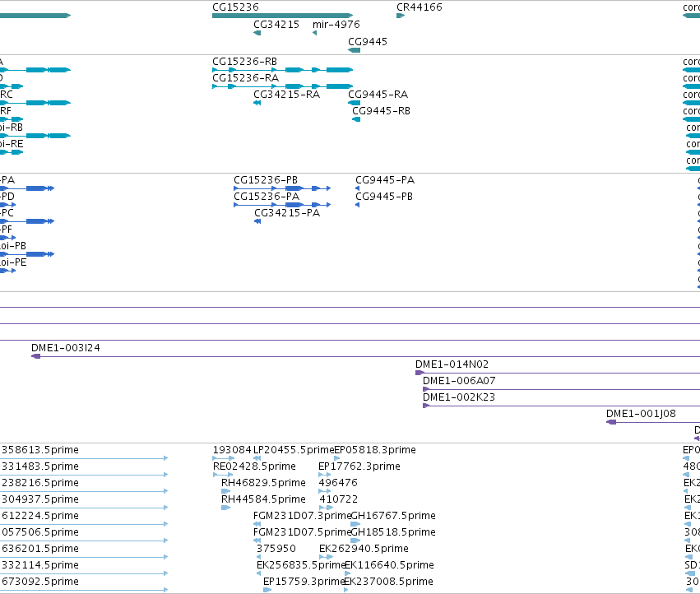Click transcript CG9445-RA label

point(378,95)
